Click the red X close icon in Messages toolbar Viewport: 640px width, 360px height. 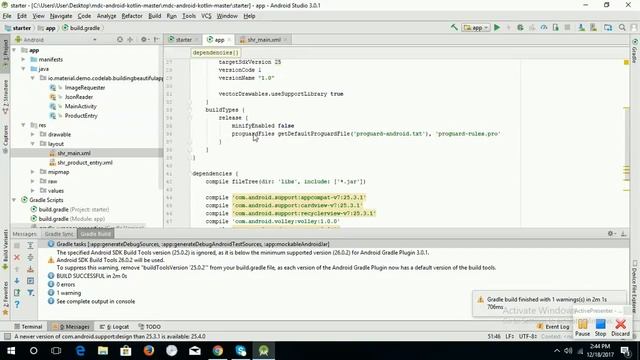click(17, 258)
